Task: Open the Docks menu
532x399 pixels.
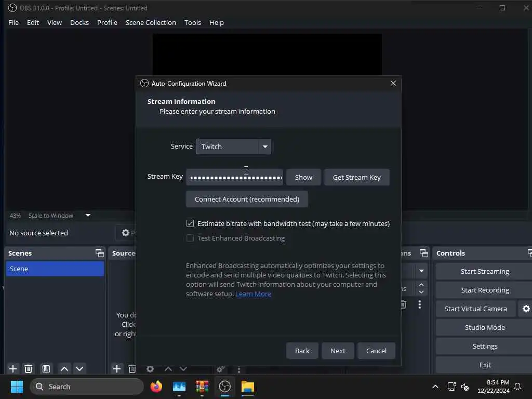Action: [x=79, y=22]
